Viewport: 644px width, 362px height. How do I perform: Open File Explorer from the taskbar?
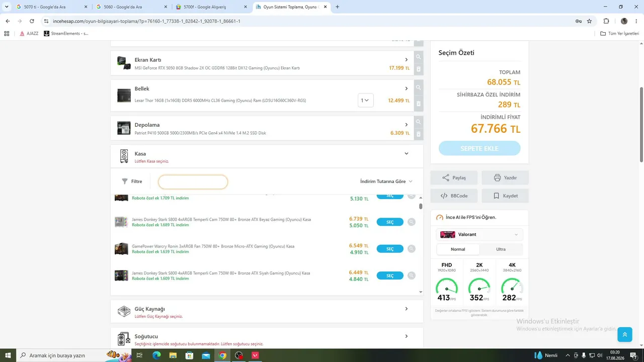click(173, 355)
